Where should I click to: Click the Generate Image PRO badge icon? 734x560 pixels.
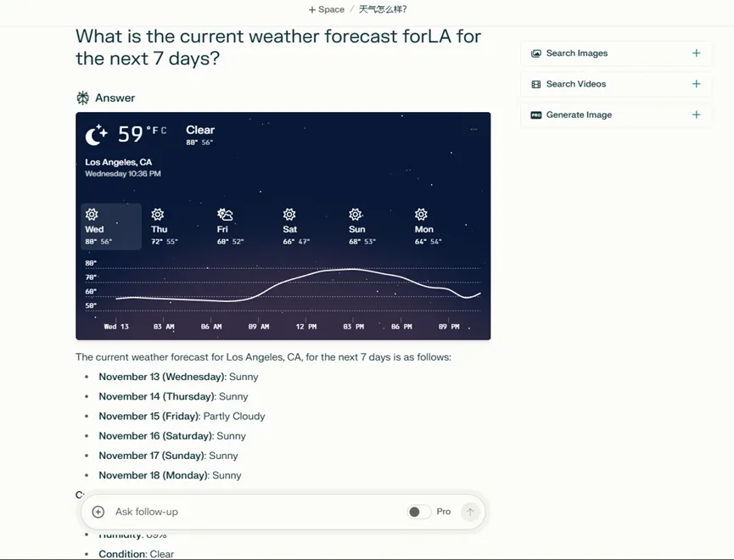[x=535, y=115]
